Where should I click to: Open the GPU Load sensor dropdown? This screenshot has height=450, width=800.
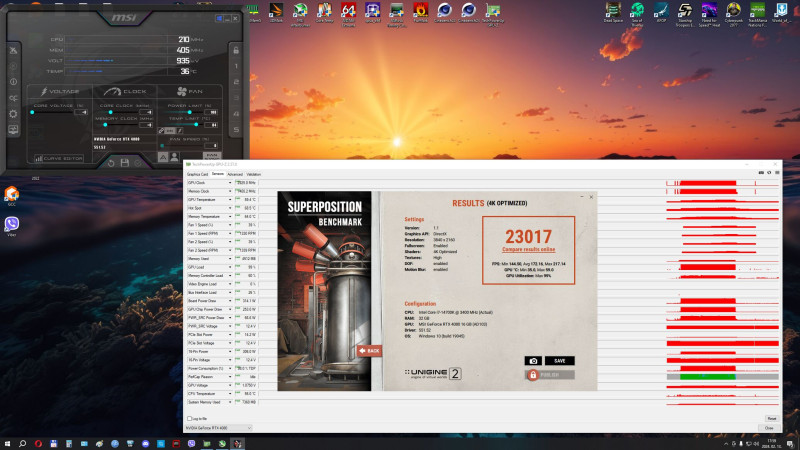pyautogui.click(x=230, y=267)
